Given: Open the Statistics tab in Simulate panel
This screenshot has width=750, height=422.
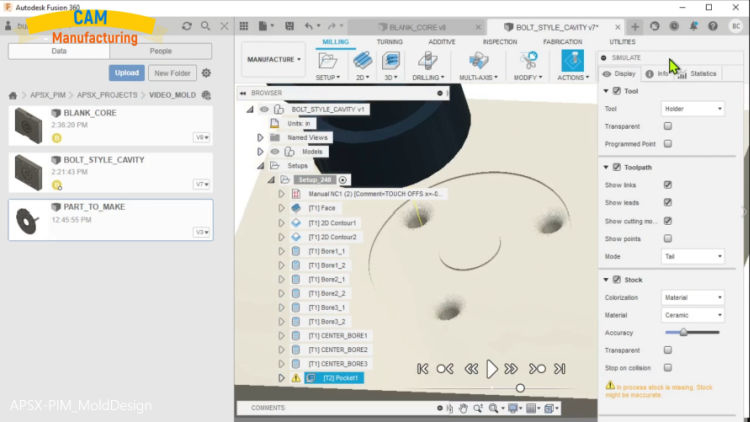Looking at the screenshot, I should point(698,74).
